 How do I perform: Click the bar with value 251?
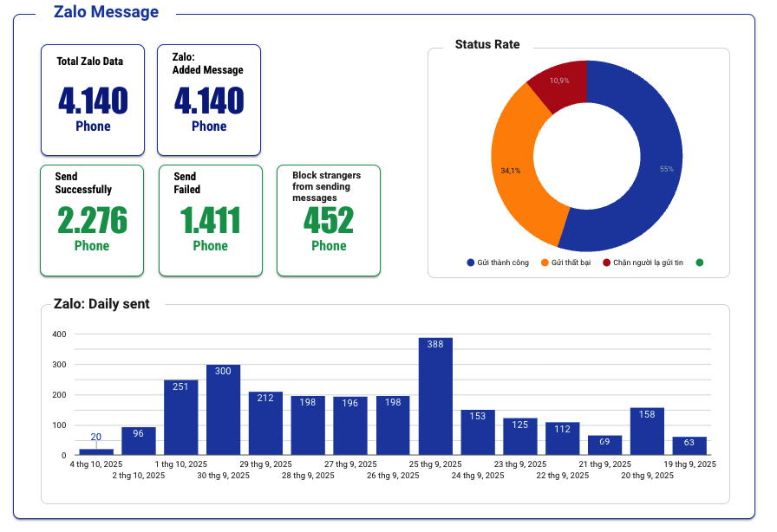point(180,418)
